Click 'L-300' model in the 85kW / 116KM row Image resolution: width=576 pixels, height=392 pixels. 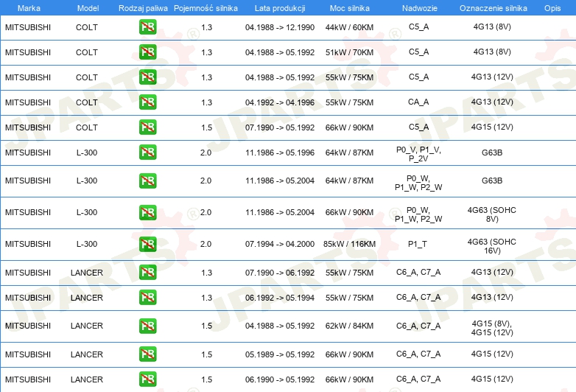point(87,244)
